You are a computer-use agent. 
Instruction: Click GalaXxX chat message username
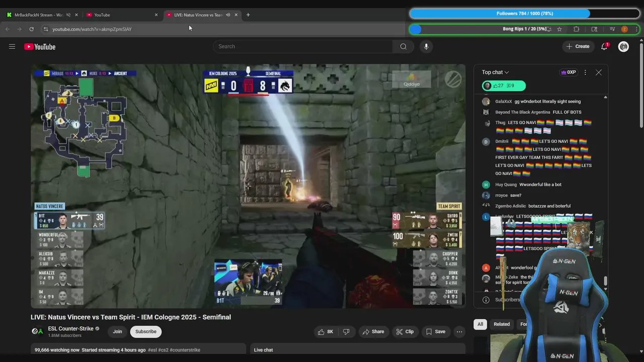(503, 102)
